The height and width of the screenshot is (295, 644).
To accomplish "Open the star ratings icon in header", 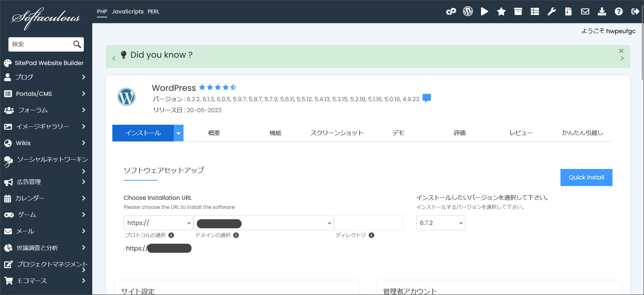I will click(x=501, y=12).
